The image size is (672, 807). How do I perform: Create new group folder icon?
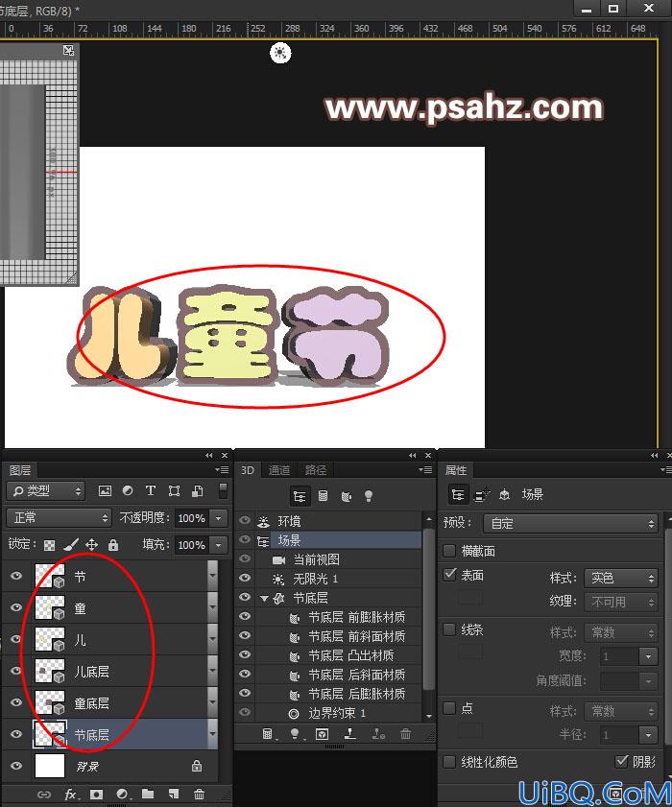pos(148,795)
